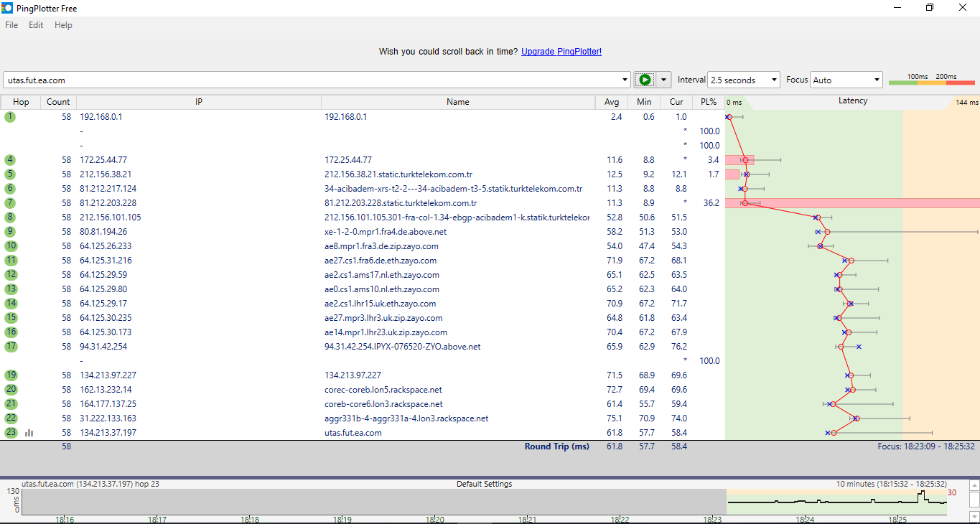Click IP 94.31.42.254 in hop 17

pyautogui.click(x=103, y=347)
